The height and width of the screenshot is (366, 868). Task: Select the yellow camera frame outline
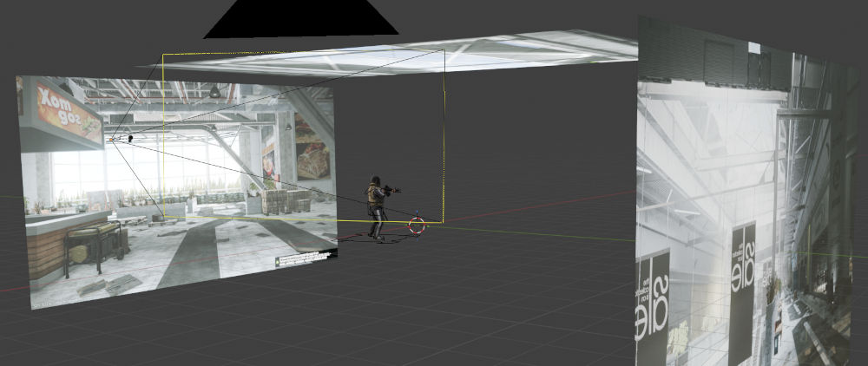pos(303,136)
